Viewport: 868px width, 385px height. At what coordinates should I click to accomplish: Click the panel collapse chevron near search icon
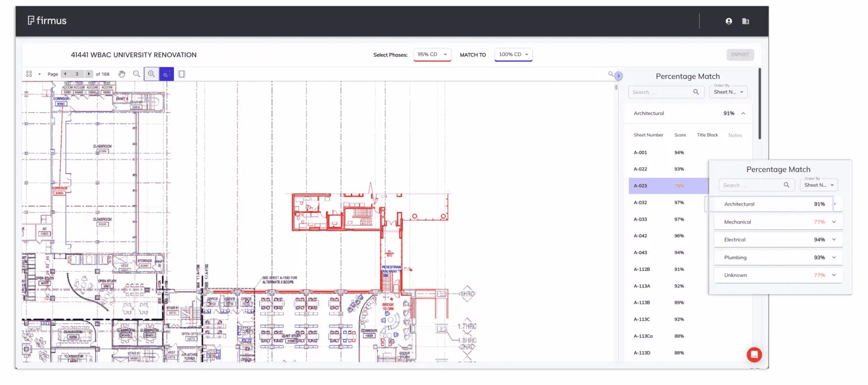coord(619,75)
